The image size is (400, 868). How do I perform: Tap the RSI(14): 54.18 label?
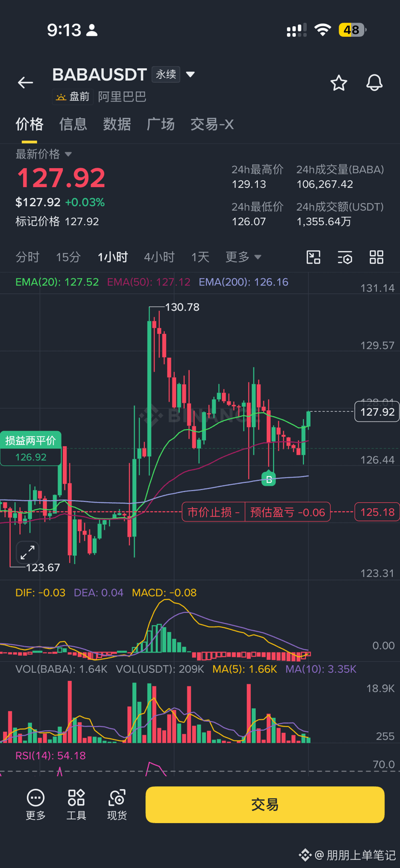tap(51, 755)
